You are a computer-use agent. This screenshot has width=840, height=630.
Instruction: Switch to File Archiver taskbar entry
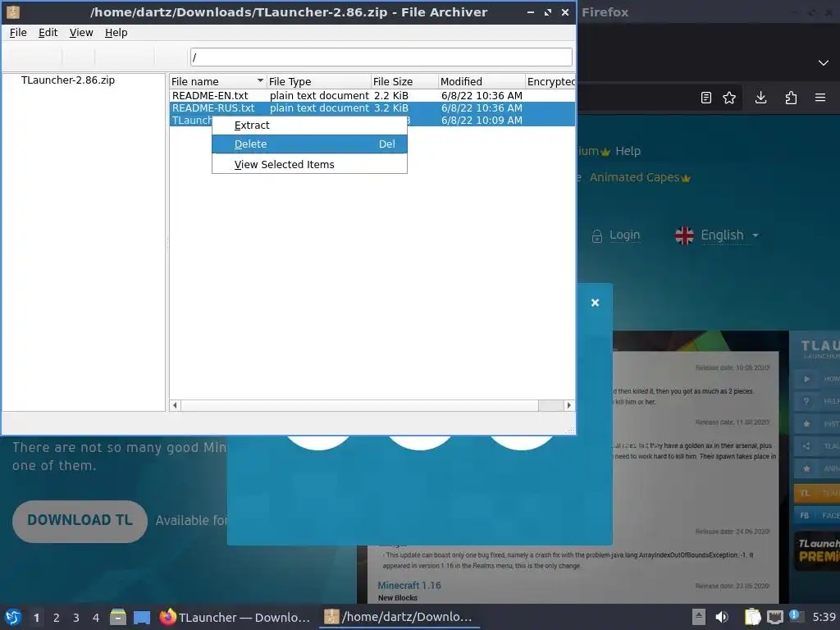399,617
